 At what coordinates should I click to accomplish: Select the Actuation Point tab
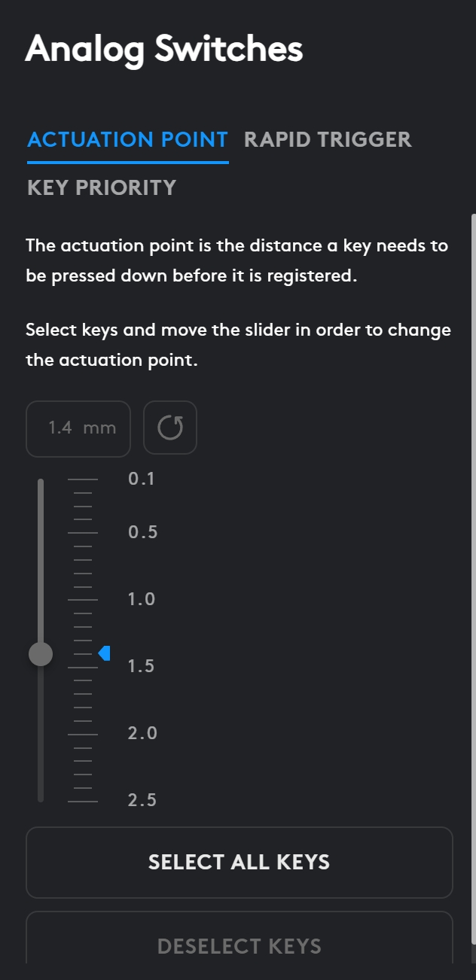coord(127,139)
